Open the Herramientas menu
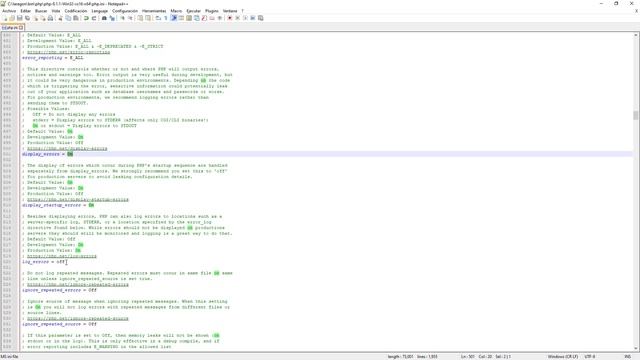This screenshot has width=640, height=360. (x=154, y=11)
